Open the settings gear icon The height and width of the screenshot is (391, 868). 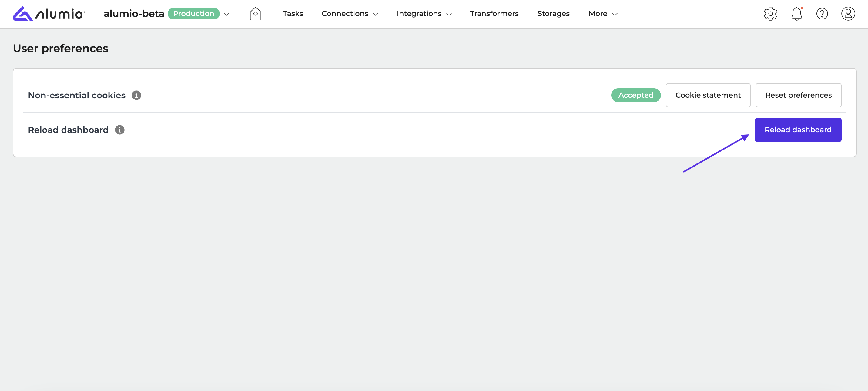(770, 14)
